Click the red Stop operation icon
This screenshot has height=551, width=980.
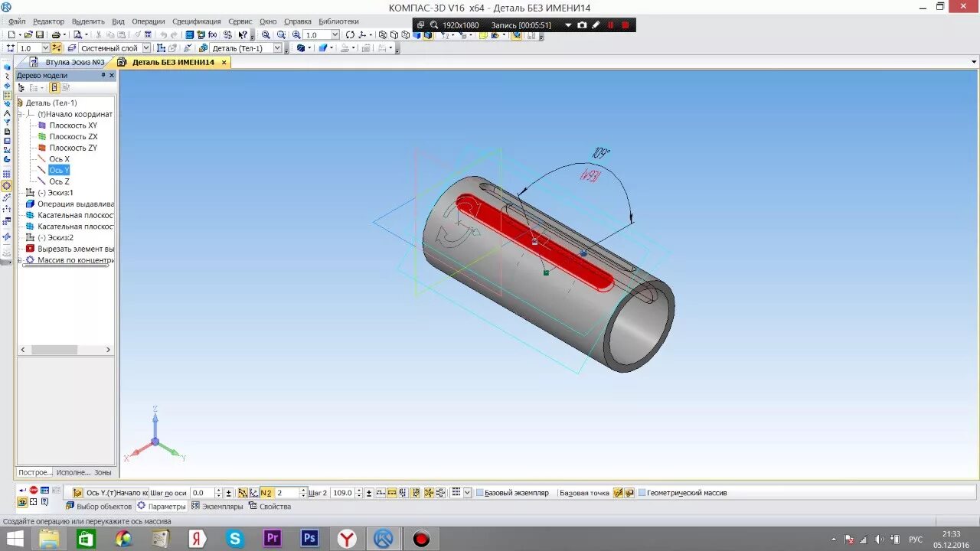34,490
